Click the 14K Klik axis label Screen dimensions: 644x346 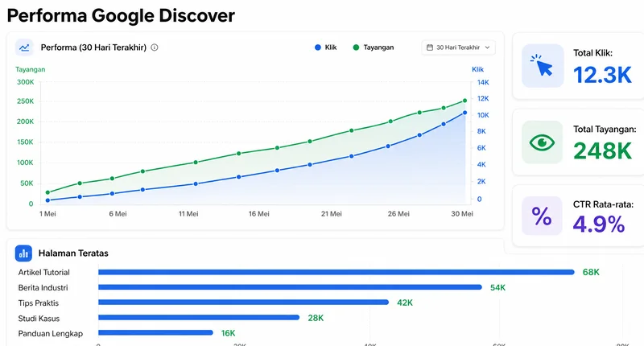coord(483,83)
